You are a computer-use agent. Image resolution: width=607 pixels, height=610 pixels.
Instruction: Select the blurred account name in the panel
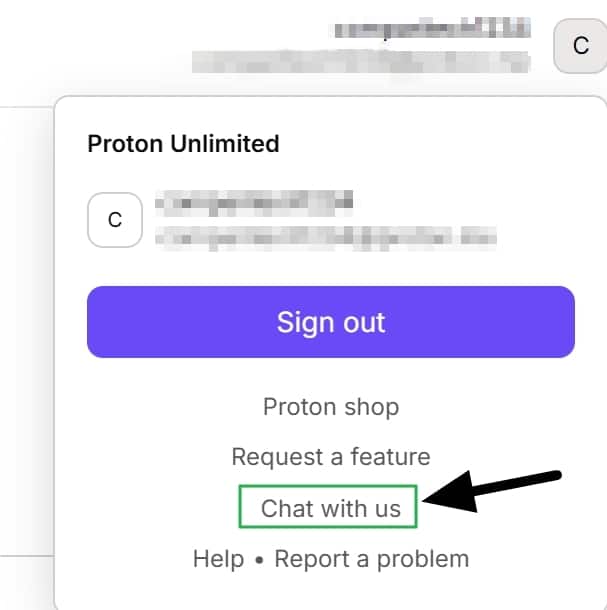254,203
